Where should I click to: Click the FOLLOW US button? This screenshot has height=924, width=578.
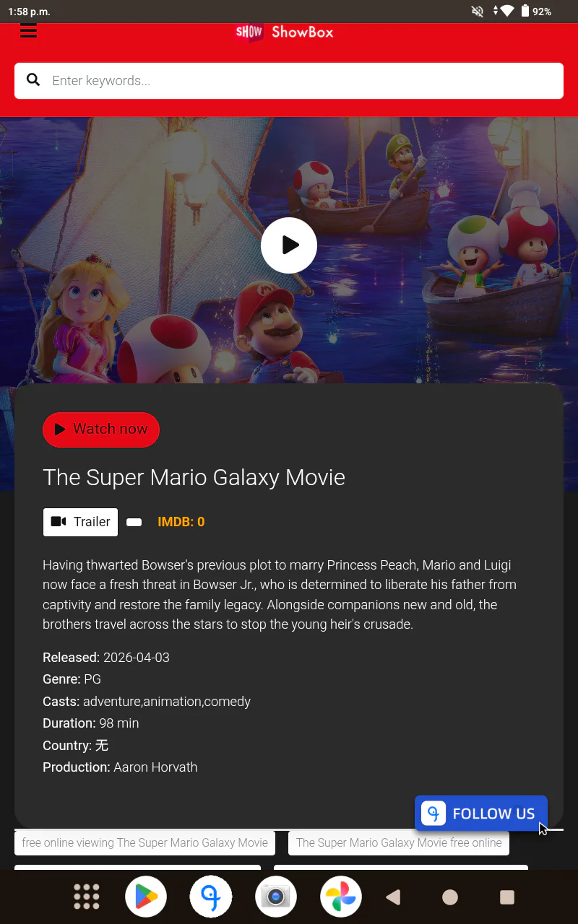481,814
